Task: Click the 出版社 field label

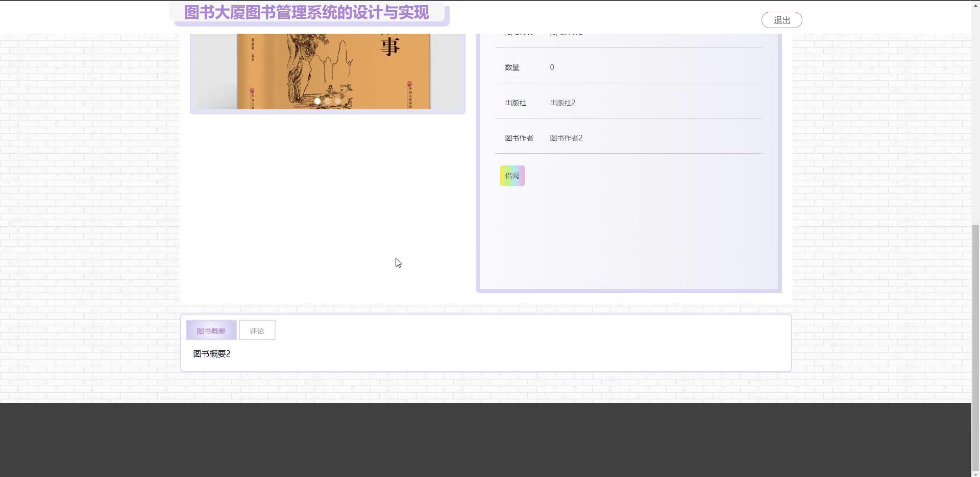Action: pyautogui.click(x=515, y=102)
